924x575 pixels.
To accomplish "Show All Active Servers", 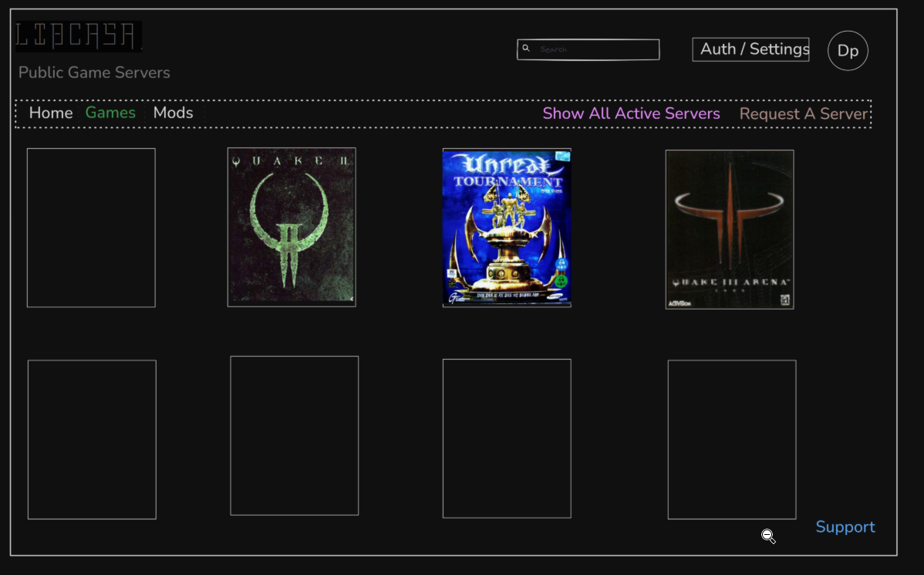I will [631, 113].
